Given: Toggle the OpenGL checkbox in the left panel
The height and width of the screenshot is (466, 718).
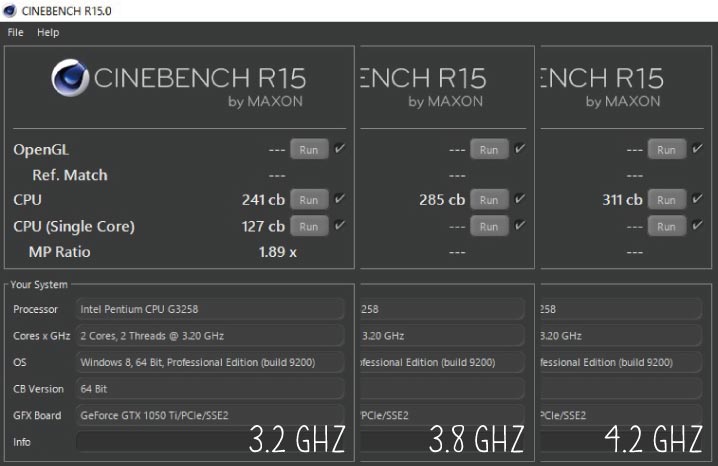Looking at the screenshot, I should tap(339, 148).
